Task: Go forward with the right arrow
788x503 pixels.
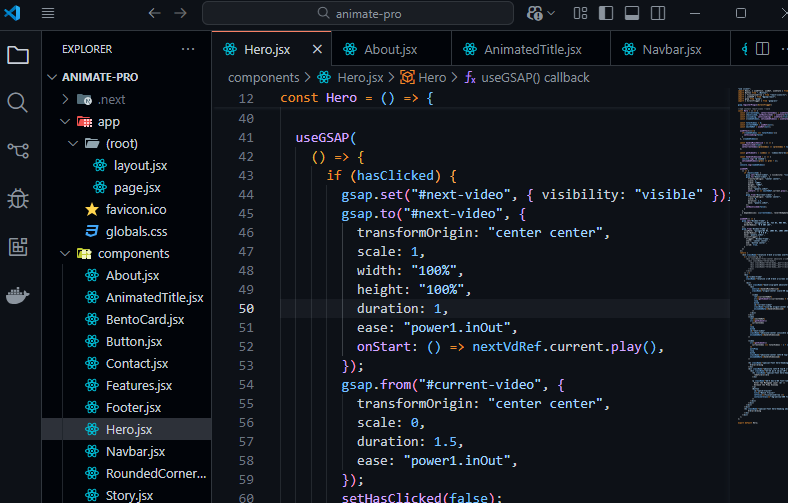Action: coord(180,13)
